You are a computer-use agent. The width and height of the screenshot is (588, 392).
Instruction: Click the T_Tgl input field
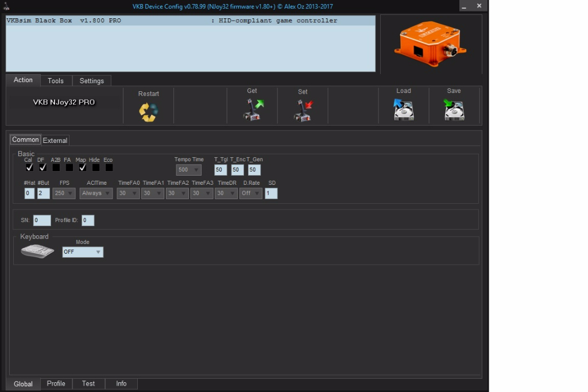click(x=220, y=170)
